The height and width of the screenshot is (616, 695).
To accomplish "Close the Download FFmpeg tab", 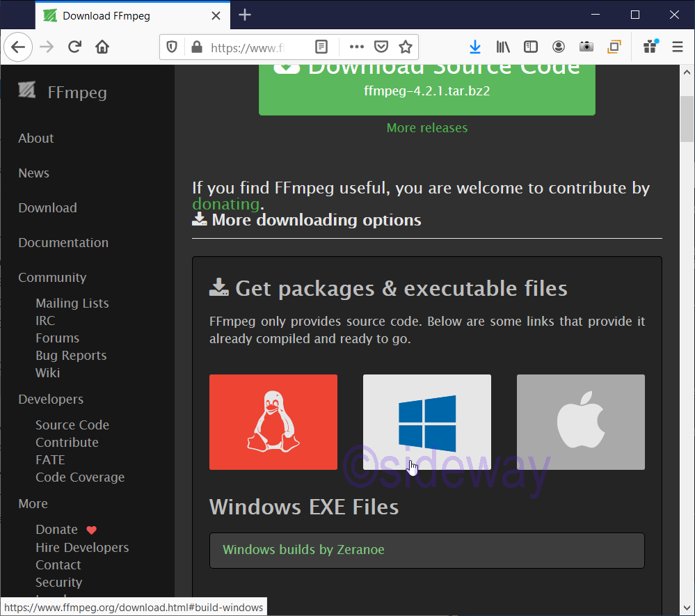I will click(x=216, y=16).
